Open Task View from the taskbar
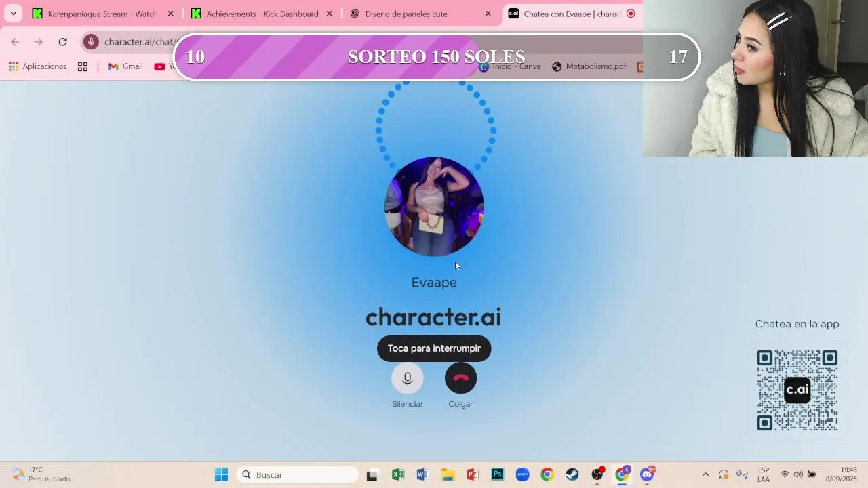This screenshot has width=868, height=488. click(x=372, y=475)
